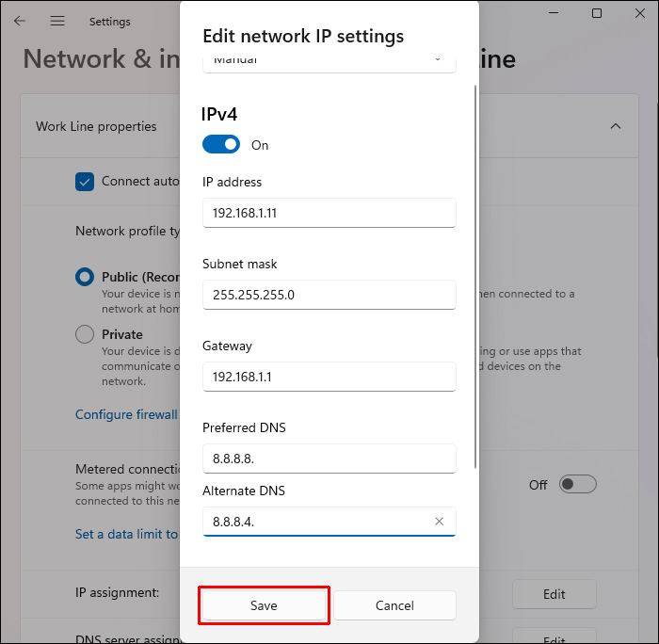
Task: Click Edit next to IP assignment
Action: coord(554,594)
